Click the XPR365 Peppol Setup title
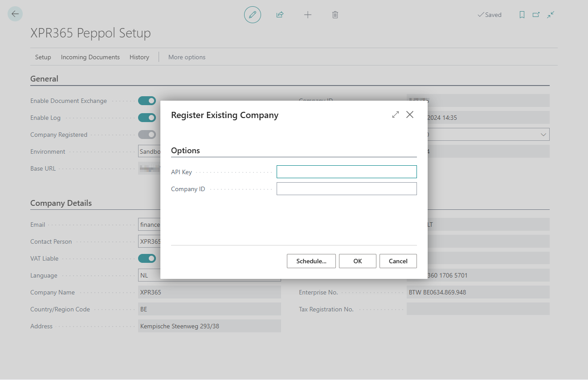 click(x=90, y=33)
